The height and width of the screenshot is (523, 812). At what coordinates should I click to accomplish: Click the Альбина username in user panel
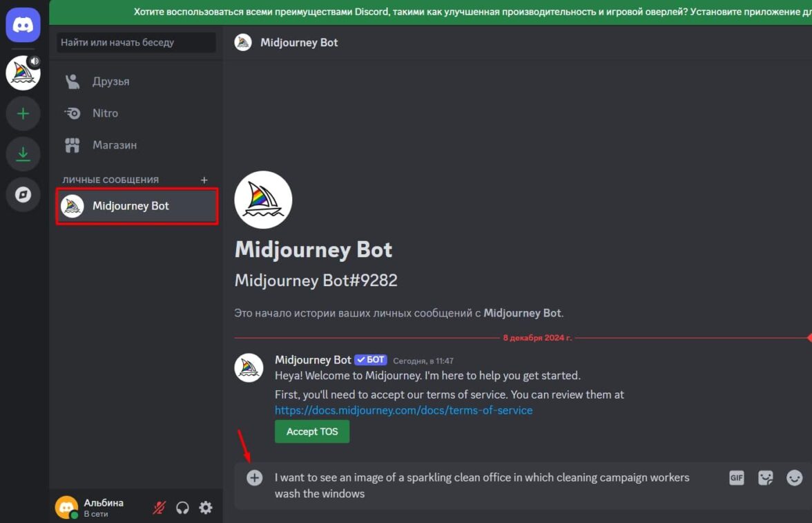click(x=104, y=503)
